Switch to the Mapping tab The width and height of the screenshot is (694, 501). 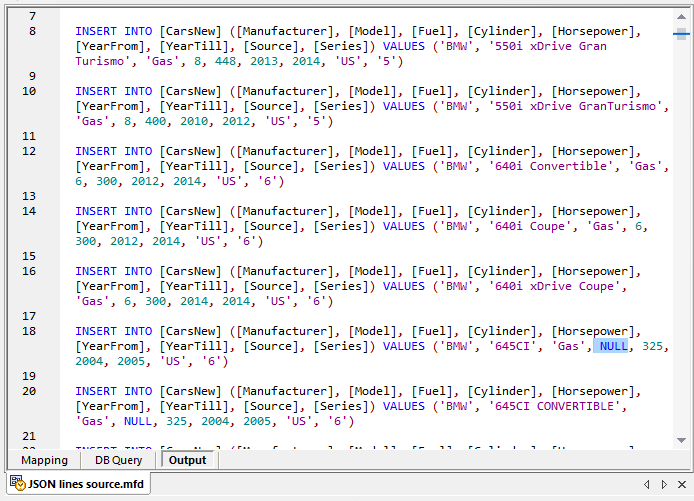click(x=45, y=460)
